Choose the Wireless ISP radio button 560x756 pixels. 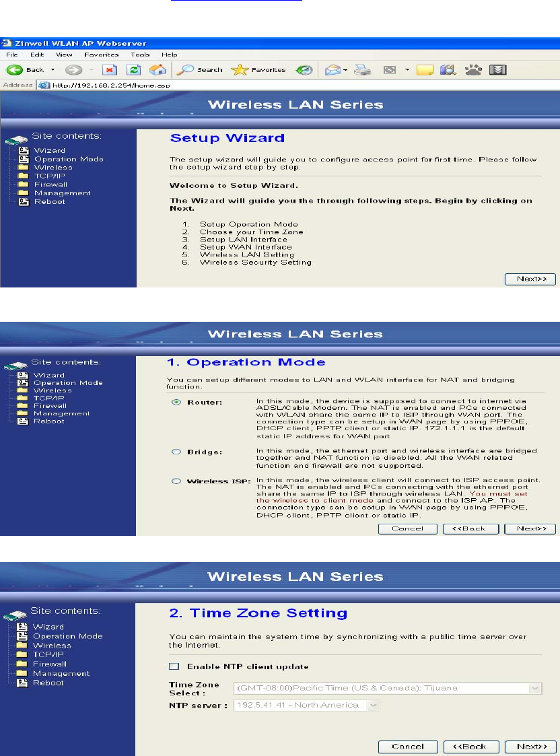pos(176,481)
